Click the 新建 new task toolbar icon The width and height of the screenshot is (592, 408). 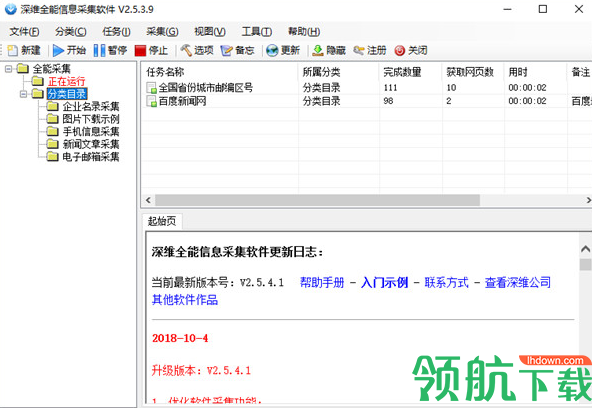[13, 50]
